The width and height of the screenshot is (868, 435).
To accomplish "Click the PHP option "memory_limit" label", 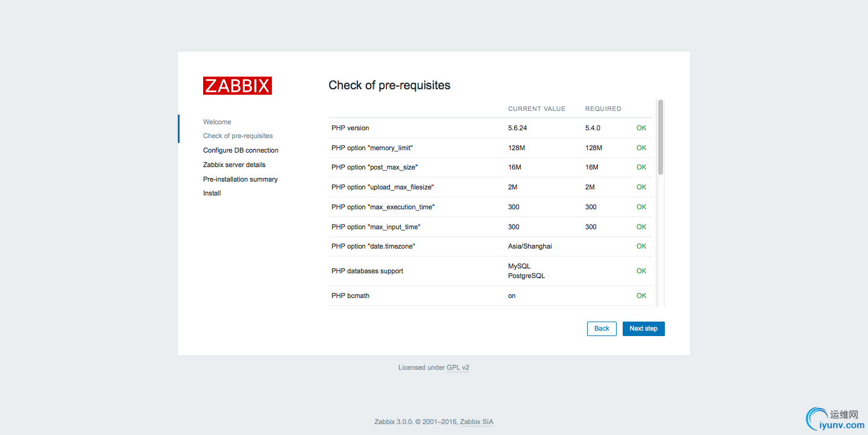I will click(x=372, y=148).
